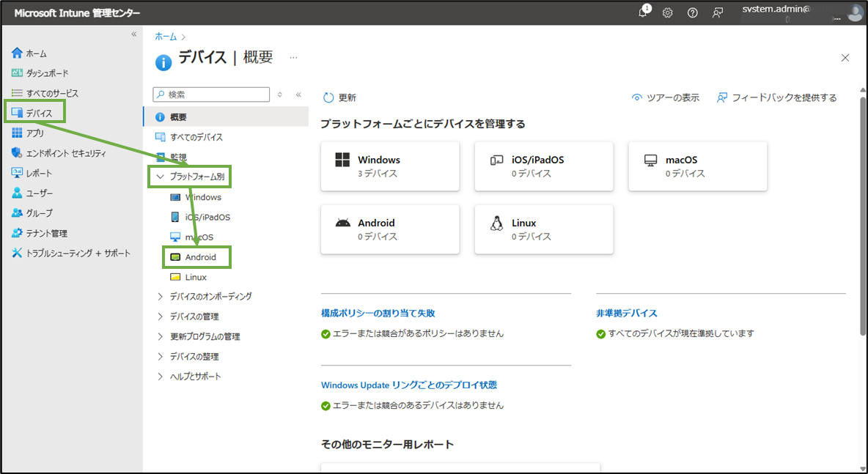The image size is (868, 474).
Task: Click the Reports icon in left navigation
Action: point(17,173)
